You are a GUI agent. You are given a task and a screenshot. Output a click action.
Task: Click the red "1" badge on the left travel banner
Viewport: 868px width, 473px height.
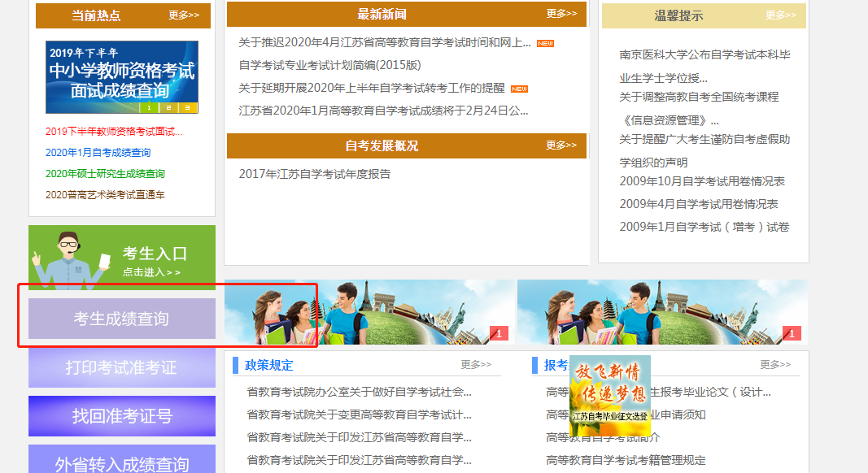499,333
